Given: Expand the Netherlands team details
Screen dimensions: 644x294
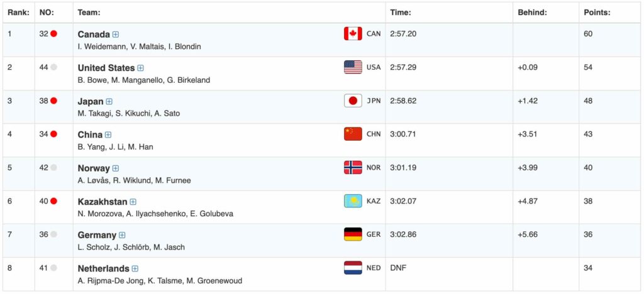Looking at the screenshot, I should [135, 269].
